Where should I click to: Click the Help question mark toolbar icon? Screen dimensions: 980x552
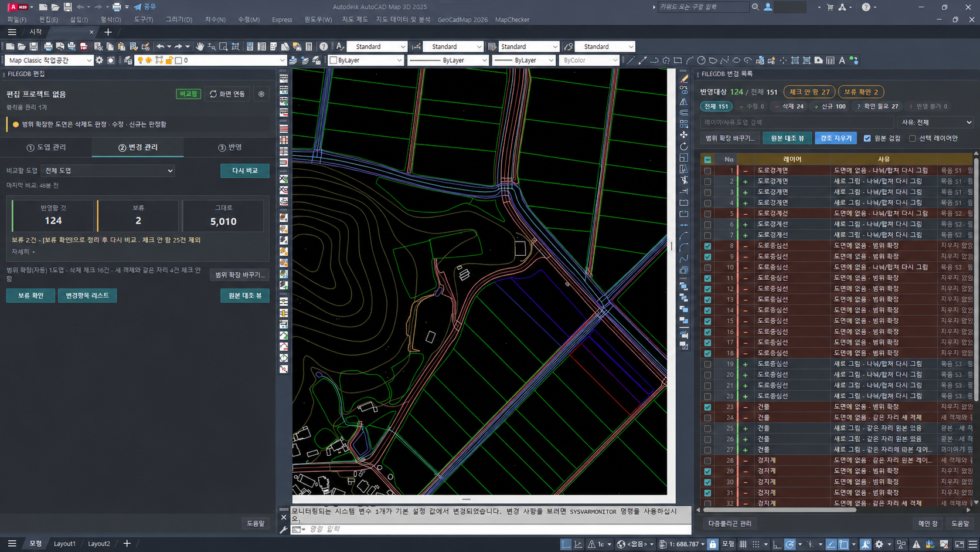(x=324, y=46)
